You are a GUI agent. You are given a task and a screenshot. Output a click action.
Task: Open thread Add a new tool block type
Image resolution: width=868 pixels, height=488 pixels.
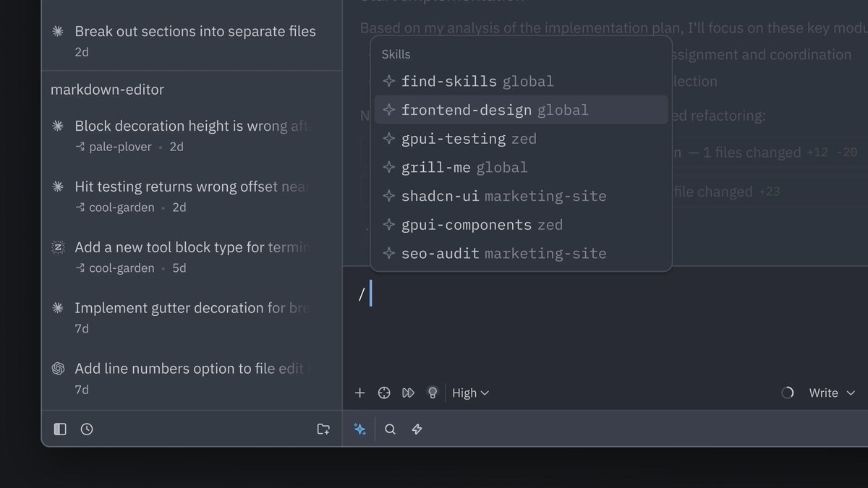(x=192, y=257)
